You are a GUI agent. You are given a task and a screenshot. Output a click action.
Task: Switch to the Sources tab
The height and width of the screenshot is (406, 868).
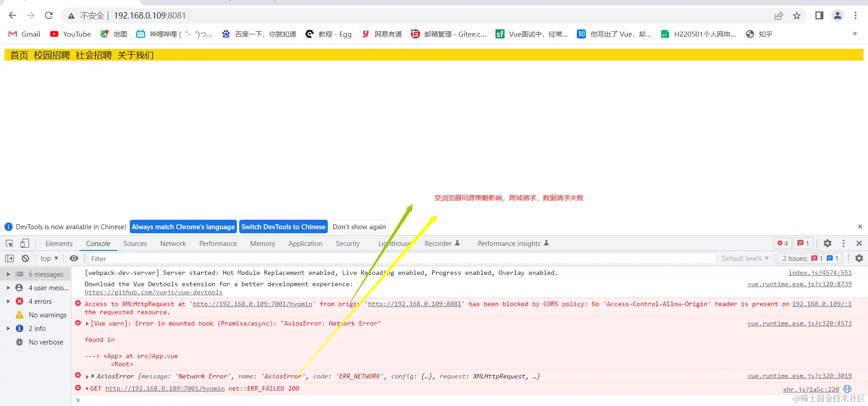135,243
